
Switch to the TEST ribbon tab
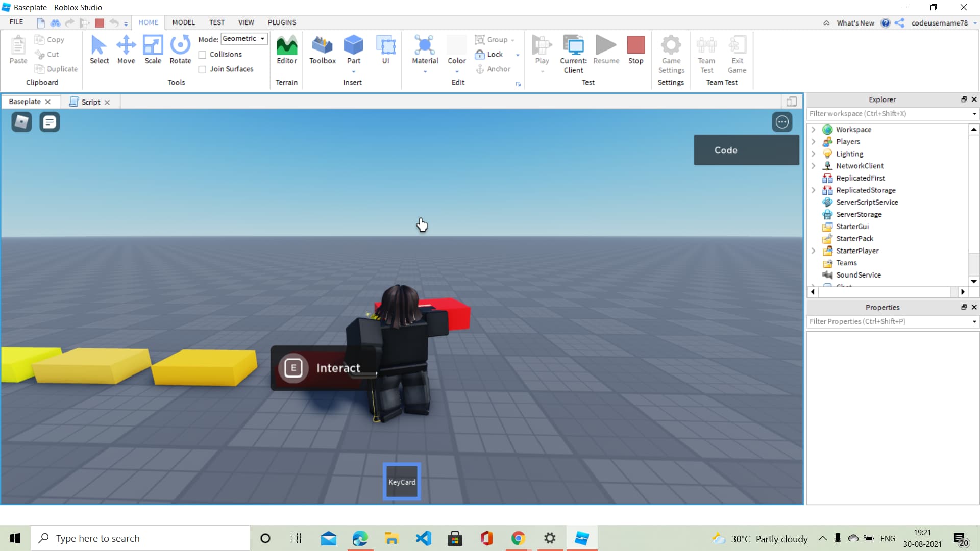tap(216, 22)
